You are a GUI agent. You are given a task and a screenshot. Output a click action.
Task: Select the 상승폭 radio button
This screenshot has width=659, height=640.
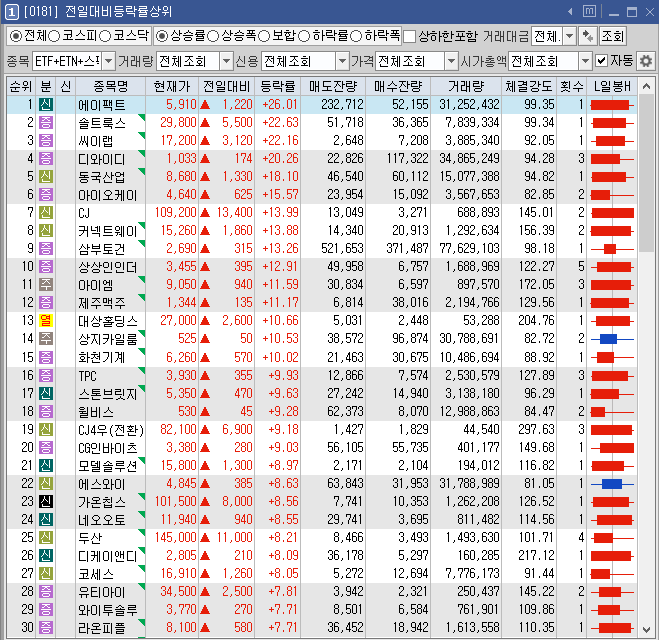coord(213,36)
